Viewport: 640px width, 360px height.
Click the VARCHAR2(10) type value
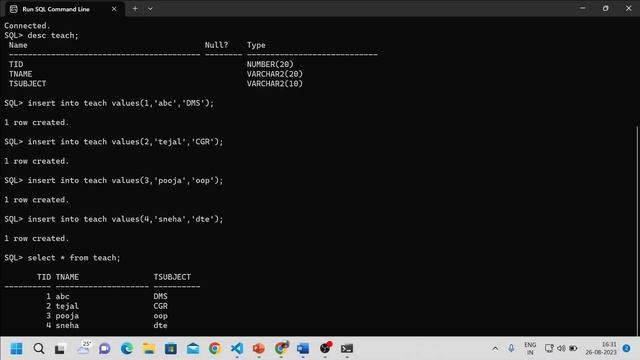pos(275,84)
